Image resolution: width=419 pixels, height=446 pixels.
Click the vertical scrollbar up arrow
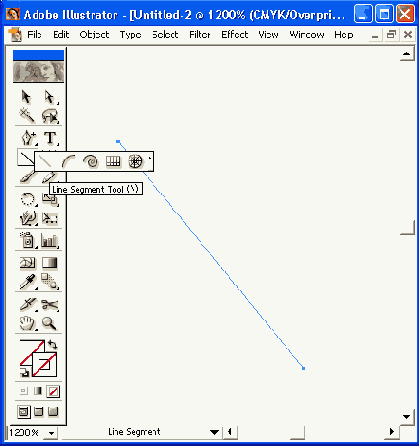[x=407, y=54]
